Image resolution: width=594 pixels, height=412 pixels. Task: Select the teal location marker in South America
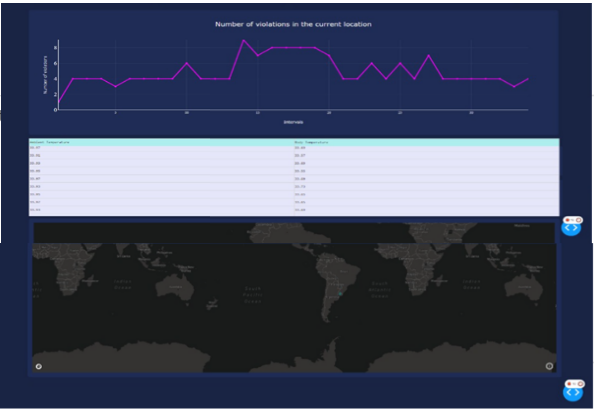[x=340, y=293]
